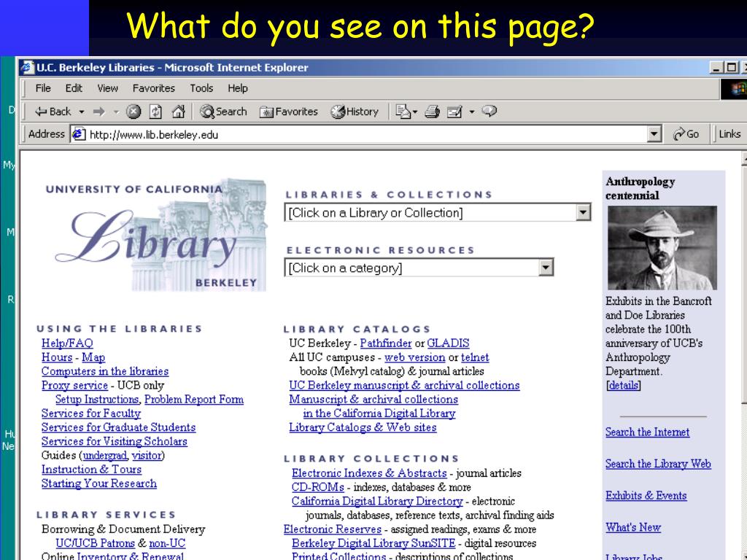This screenshot has width=747, height=560.
Task: Go Back using the toolbar arrow
Action: (53, 112)
